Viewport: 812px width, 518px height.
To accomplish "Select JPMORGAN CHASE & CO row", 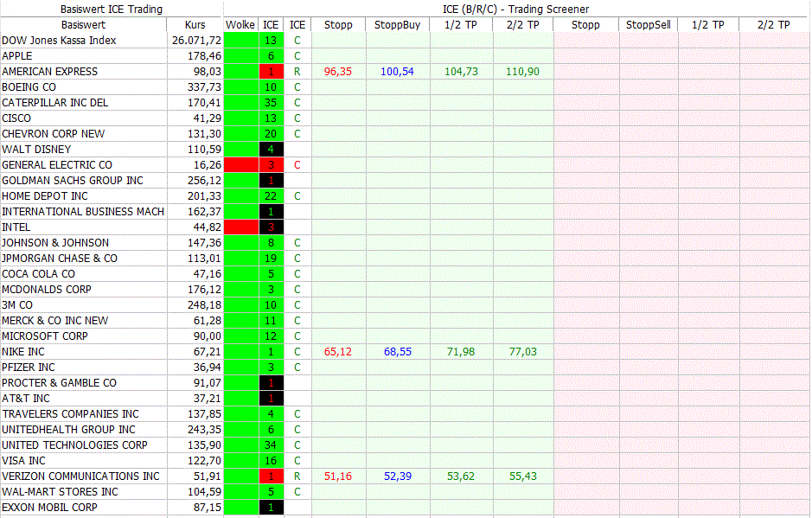I will (60, 258).
